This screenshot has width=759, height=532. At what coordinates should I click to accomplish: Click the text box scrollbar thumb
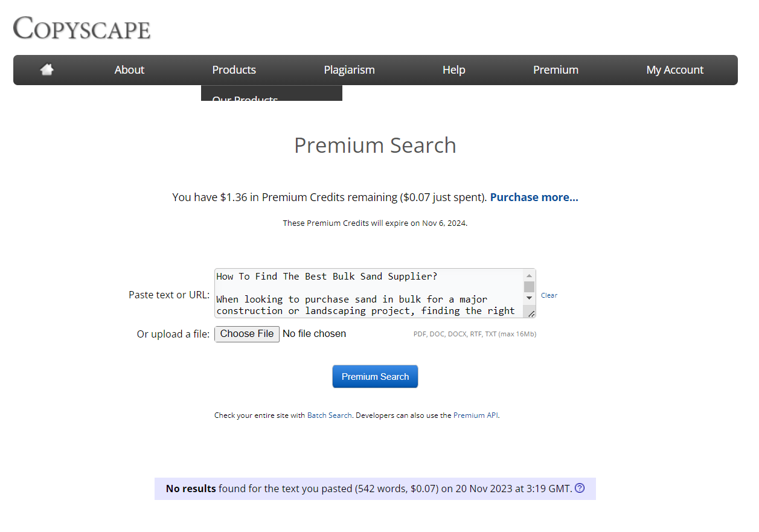click(529, 286)
